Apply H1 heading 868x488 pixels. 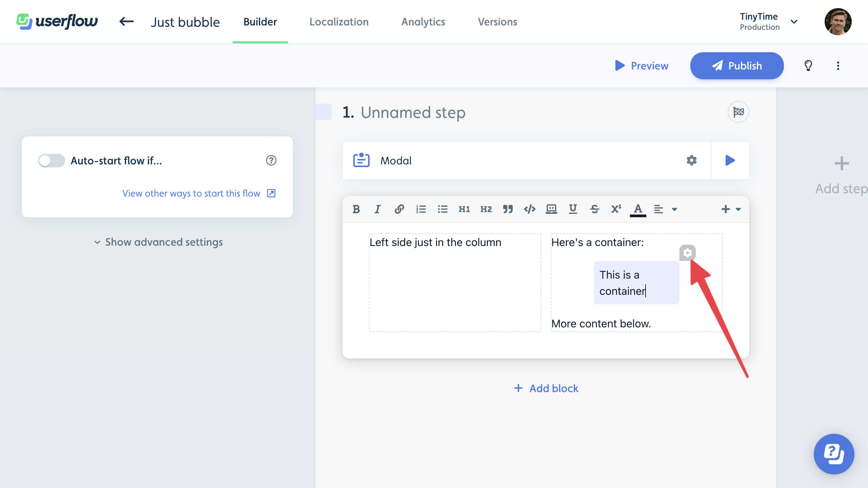tap(464, 209)
